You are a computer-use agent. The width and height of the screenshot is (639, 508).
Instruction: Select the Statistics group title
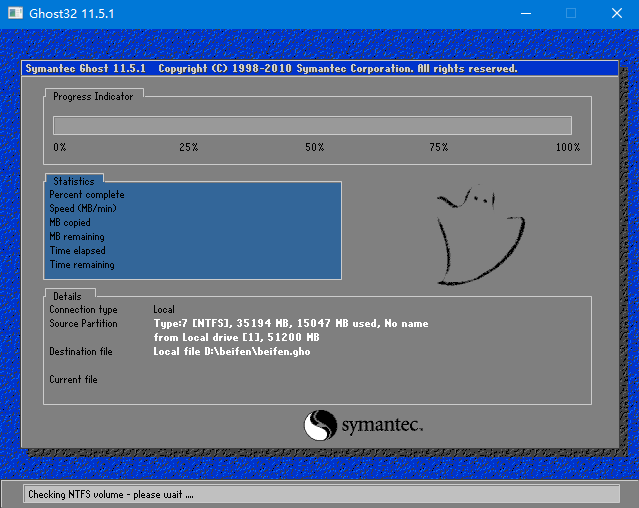click(x=74, y=181)
